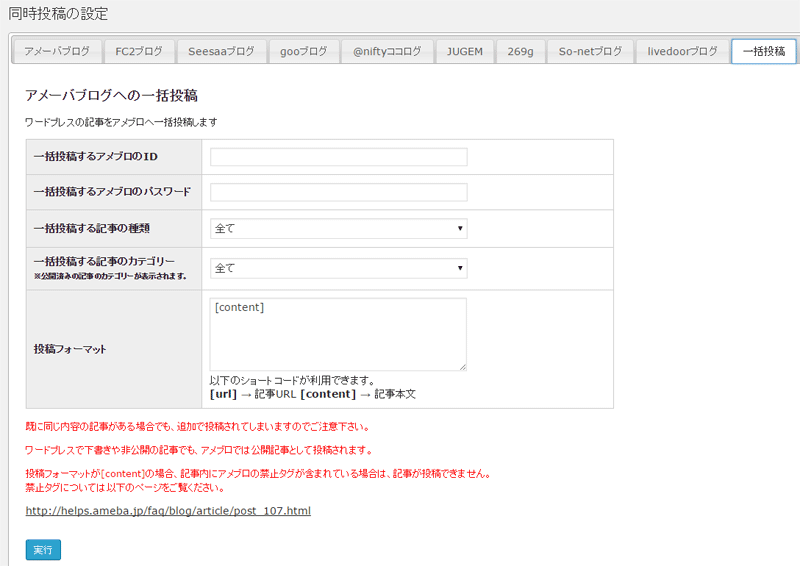Open the @niftyココログ tab

[387, 51]
